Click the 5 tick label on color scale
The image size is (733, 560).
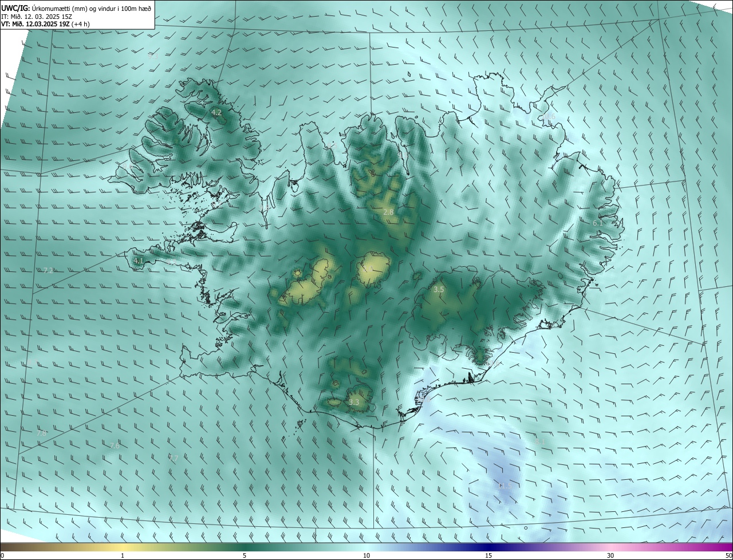245,556
